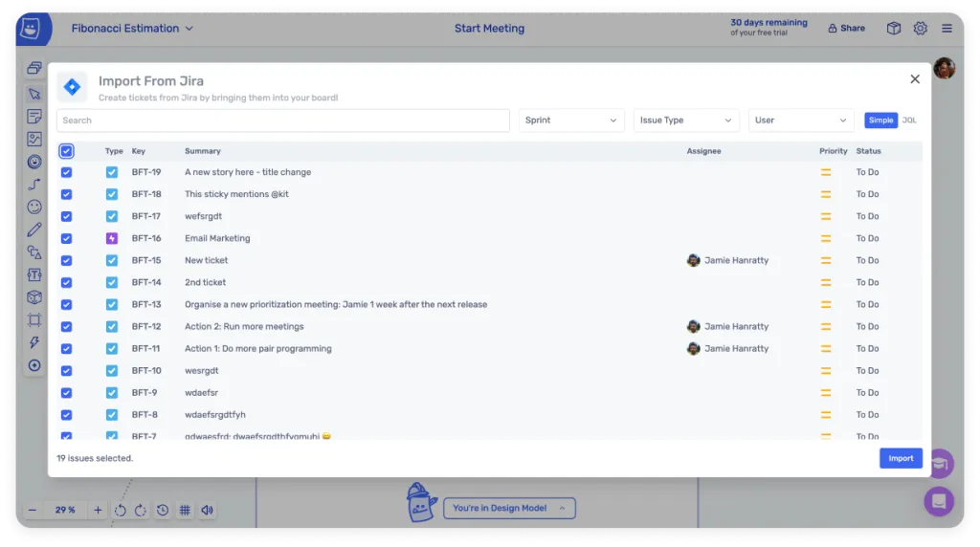Open the User filter dropdown
The width and height of the screenshot is (980, 547).
pyautogui.click(x=800, y=120)
